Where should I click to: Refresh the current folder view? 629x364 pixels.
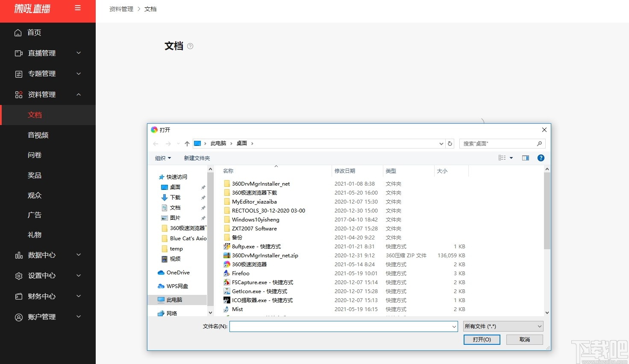[450, 143]
